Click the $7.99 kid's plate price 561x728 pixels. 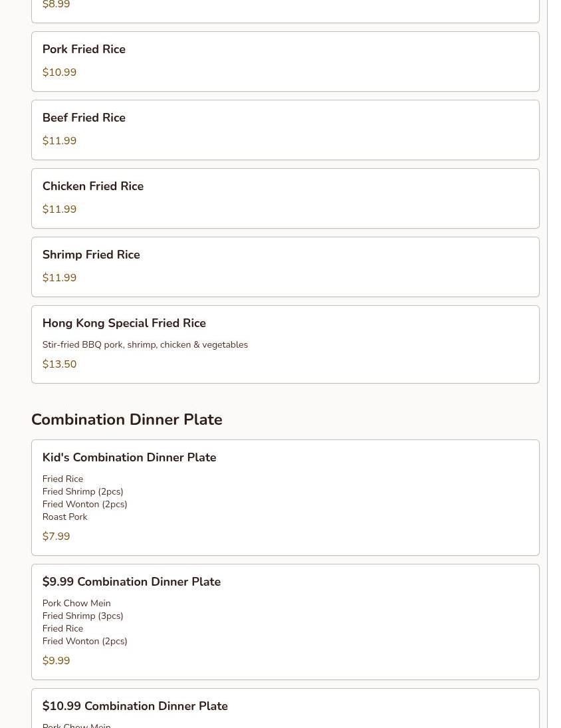point(56,537)
